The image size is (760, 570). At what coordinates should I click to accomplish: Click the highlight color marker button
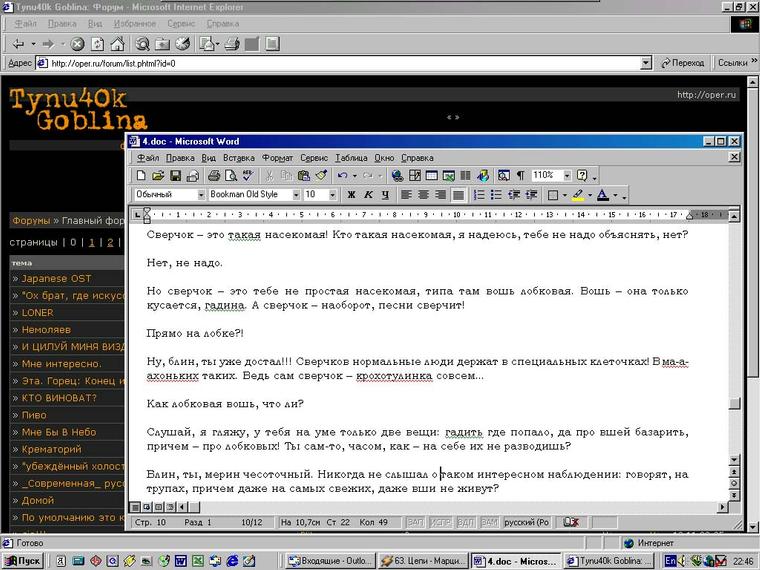[579, 195]
